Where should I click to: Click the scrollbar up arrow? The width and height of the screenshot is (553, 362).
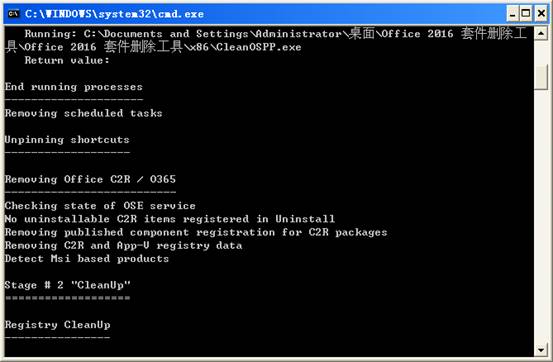pyautogui.click(x=541, y=34)
